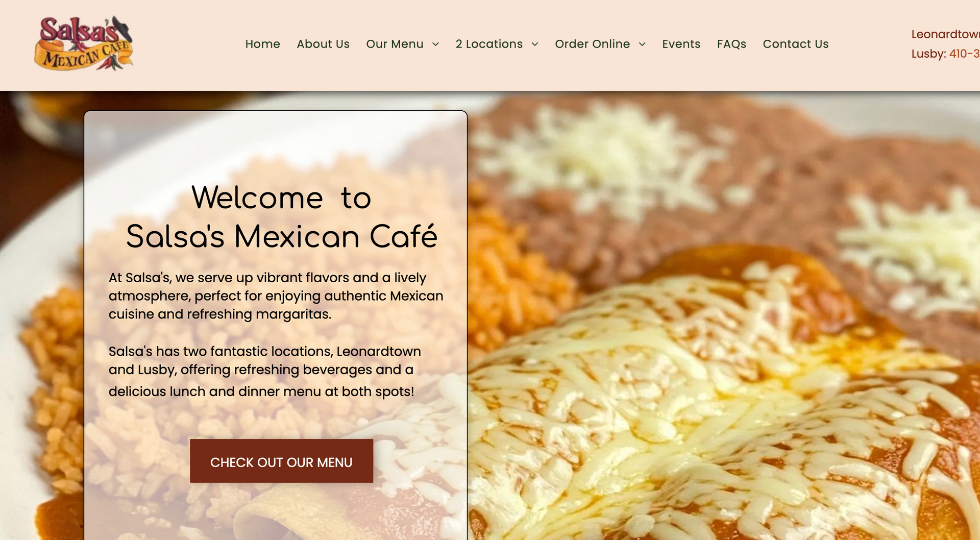Click the CHECK OUT OUR MENU button
This screenshot has height=540, width=980.
click(281, 461)
